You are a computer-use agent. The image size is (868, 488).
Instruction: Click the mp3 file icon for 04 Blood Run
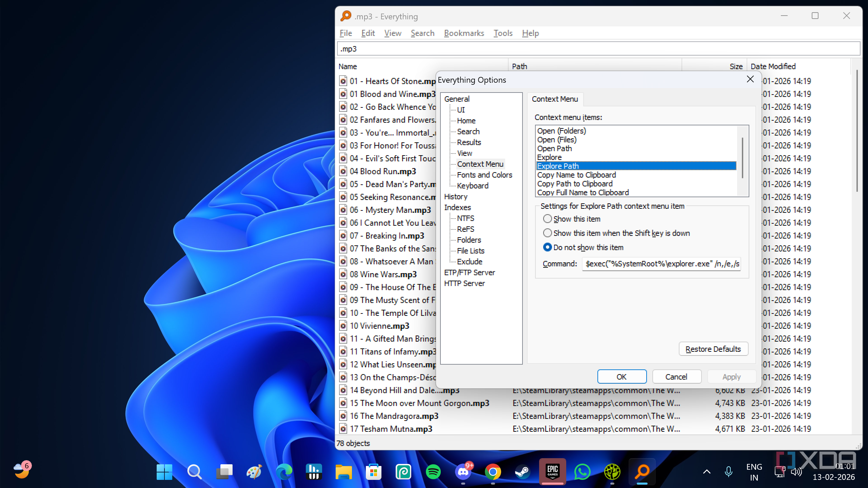[343, 171]
